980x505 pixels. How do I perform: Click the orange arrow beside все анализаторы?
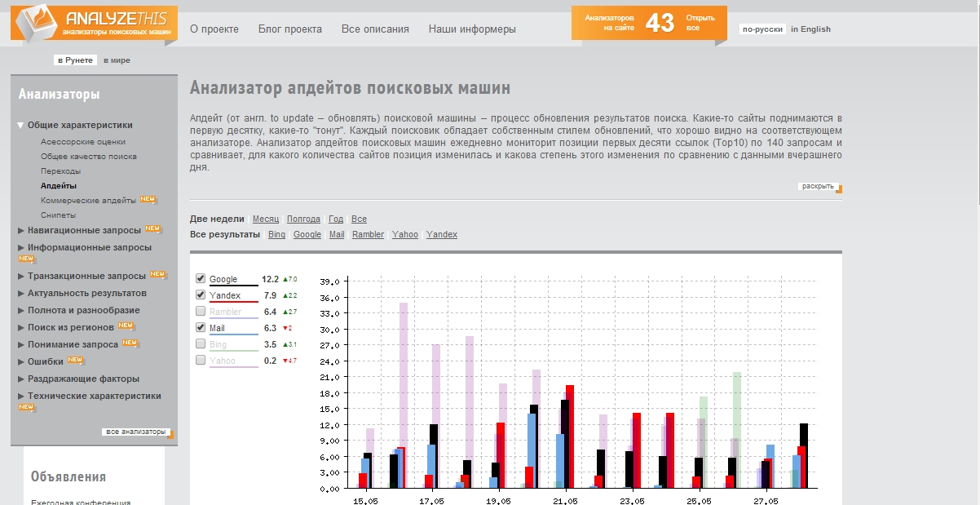[x=170, y=434]
